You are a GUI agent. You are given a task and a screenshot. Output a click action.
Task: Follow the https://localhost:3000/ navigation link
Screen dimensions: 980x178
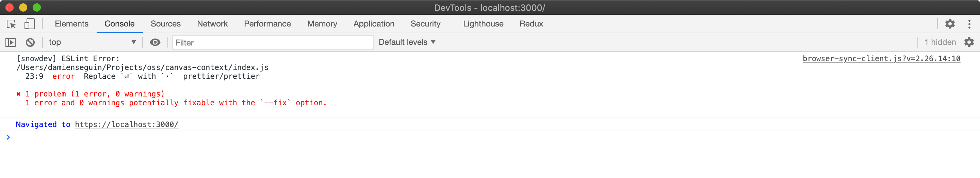pyautogui.click(x=127, y=124)
